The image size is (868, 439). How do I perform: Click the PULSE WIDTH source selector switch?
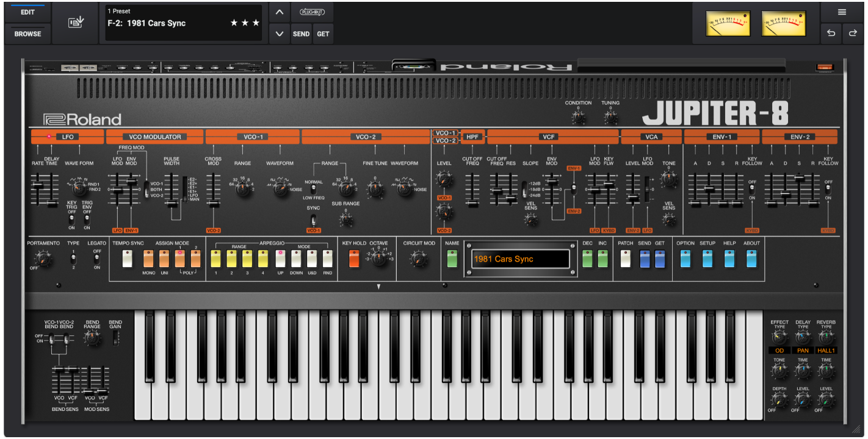pos(186,190)
